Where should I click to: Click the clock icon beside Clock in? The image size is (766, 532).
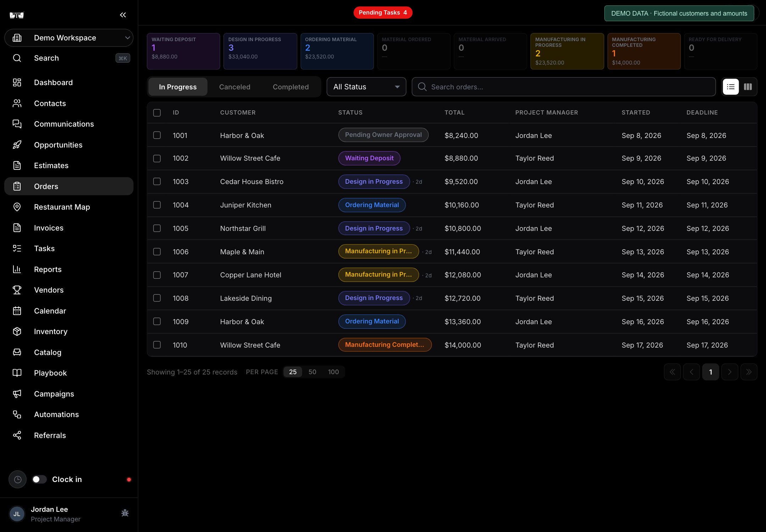coord(17,480)
